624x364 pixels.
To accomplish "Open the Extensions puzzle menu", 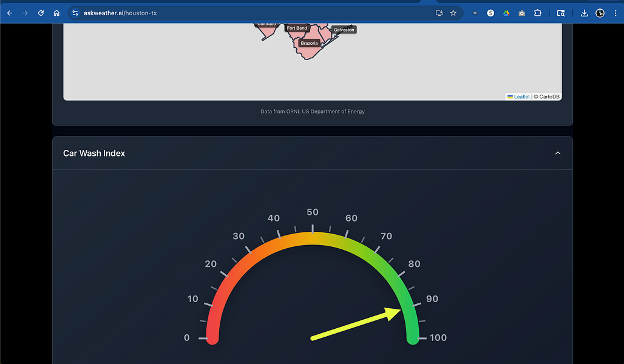I will click(x=538, y=13).
